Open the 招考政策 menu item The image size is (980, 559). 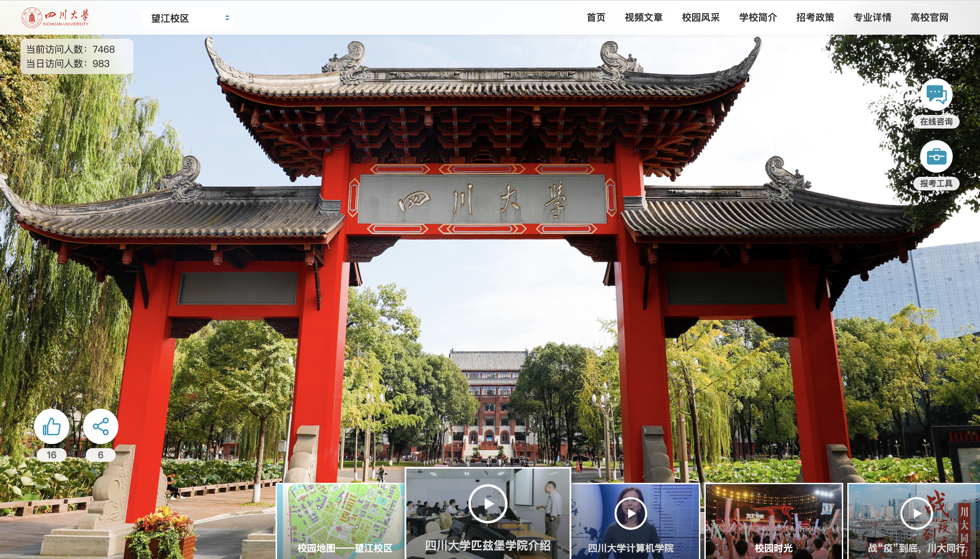(815, 18)
